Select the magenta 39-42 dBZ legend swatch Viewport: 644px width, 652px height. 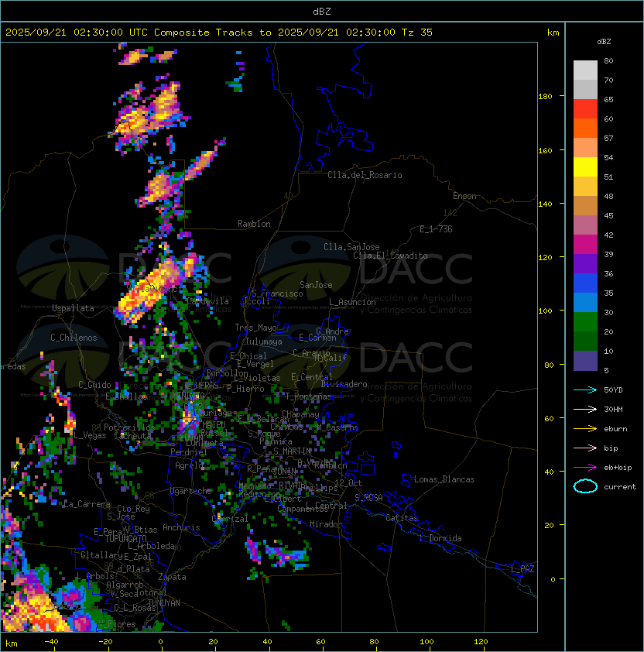point(585,245)
